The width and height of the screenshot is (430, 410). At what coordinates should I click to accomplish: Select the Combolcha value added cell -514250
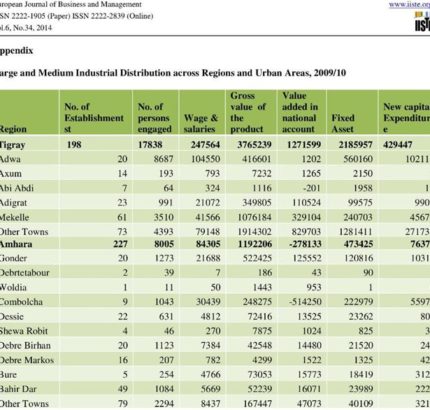click(x=305, y=302)
